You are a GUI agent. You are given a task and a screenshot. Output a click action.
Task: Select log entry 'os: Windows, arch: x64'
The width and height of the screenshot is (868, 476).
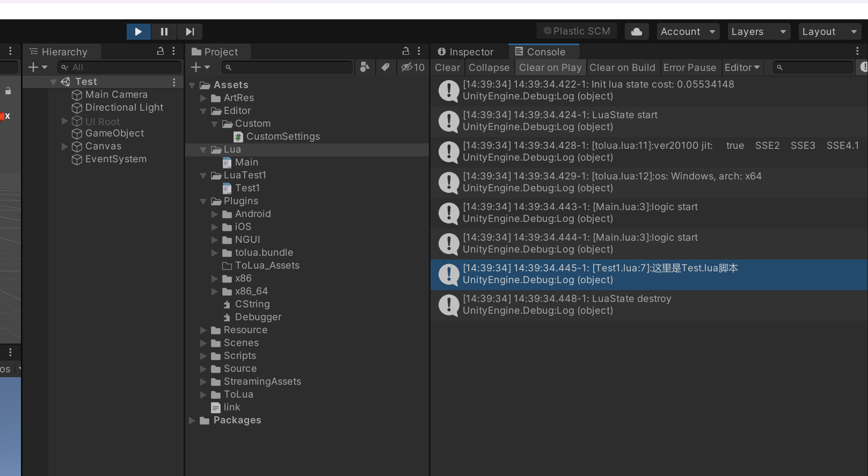pos(649,182)
